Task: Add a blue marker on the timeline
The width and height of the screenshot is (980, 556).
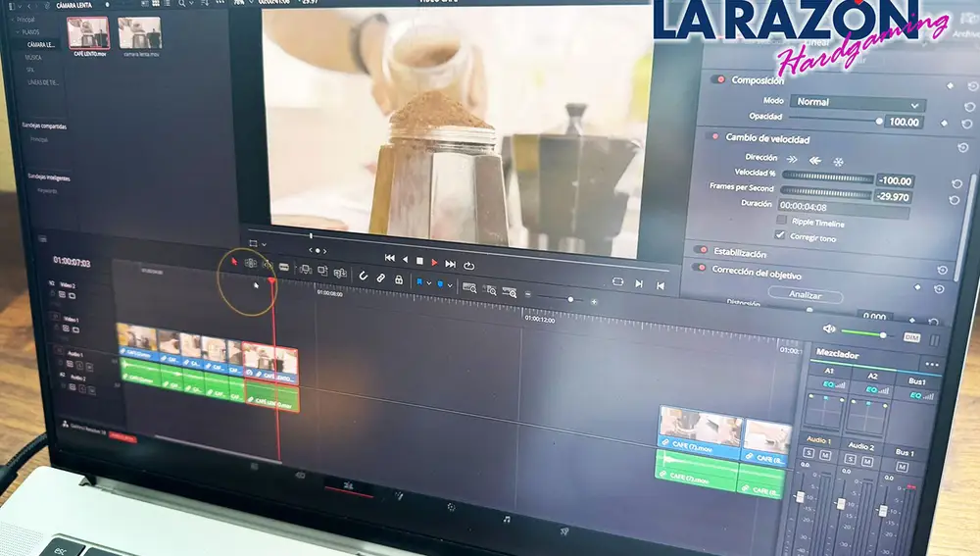Action: tap(440, 284)
